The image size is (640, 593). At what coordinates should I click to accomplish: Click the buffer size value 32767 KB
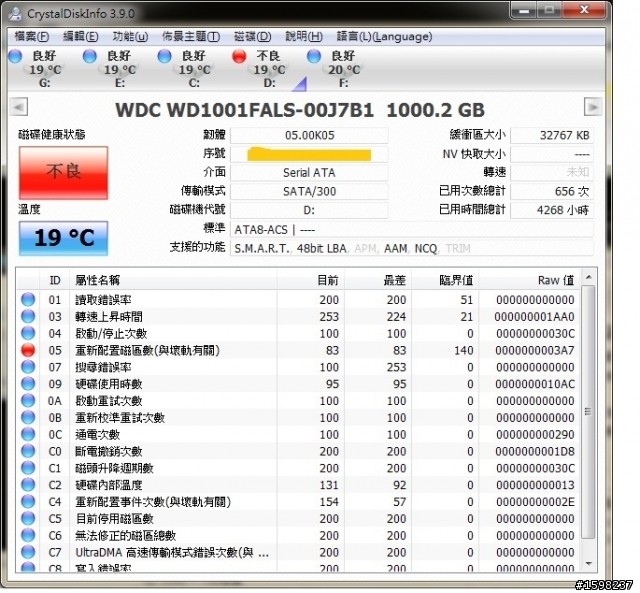click(552, 135)
